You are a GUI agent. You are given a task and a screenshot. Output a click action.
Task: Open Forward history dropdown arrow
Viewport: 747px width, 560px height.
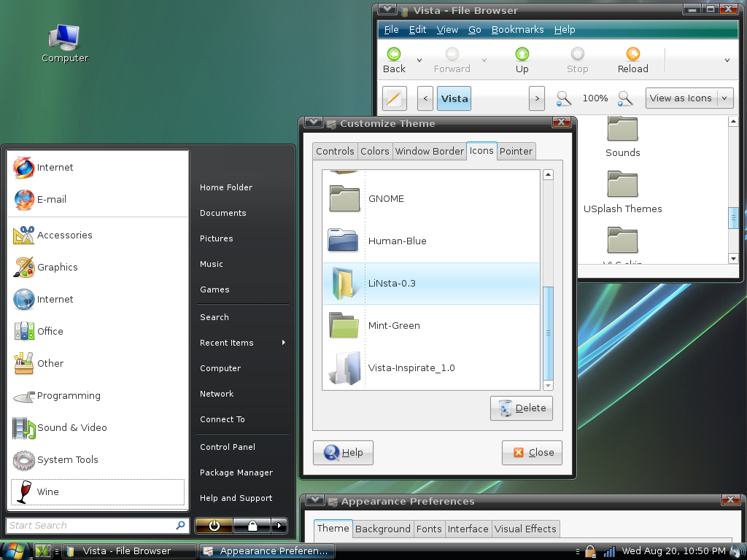[484, 60]
